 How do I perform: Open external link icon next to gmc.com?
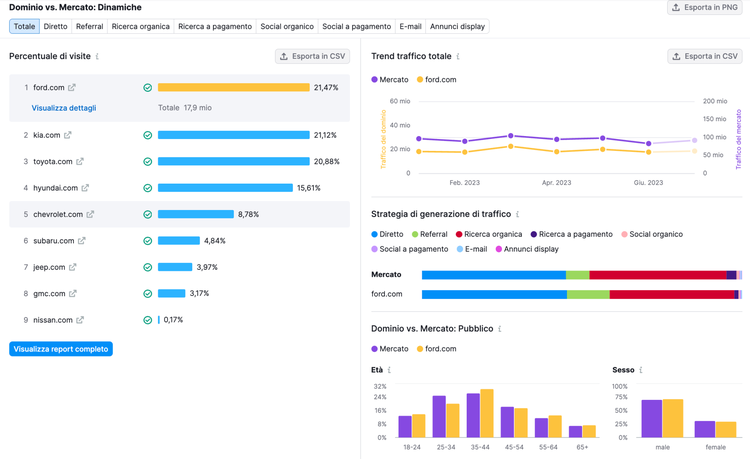click(72, 294)
